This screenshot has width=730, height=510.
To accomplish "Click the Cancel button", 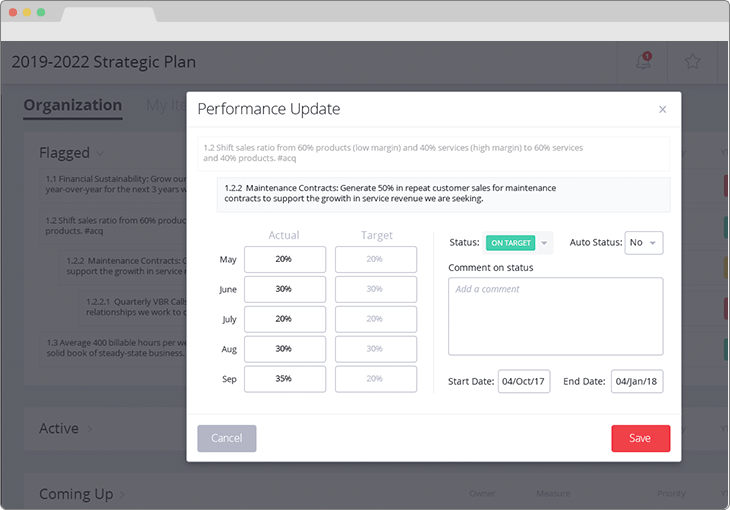I will click(x=227, y=438).
